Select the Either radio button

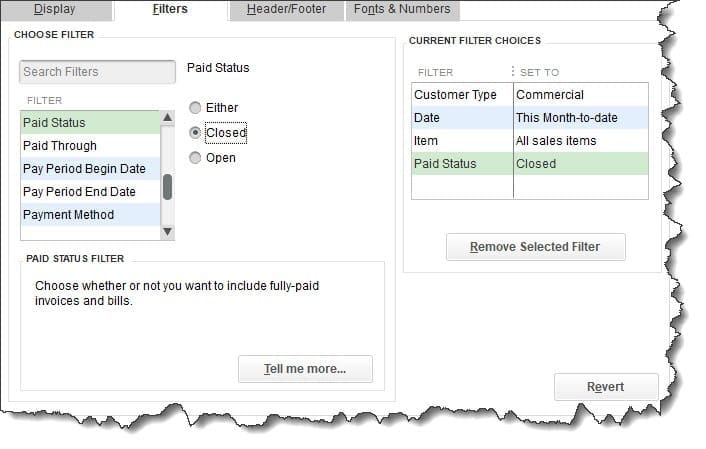point(196,108)
